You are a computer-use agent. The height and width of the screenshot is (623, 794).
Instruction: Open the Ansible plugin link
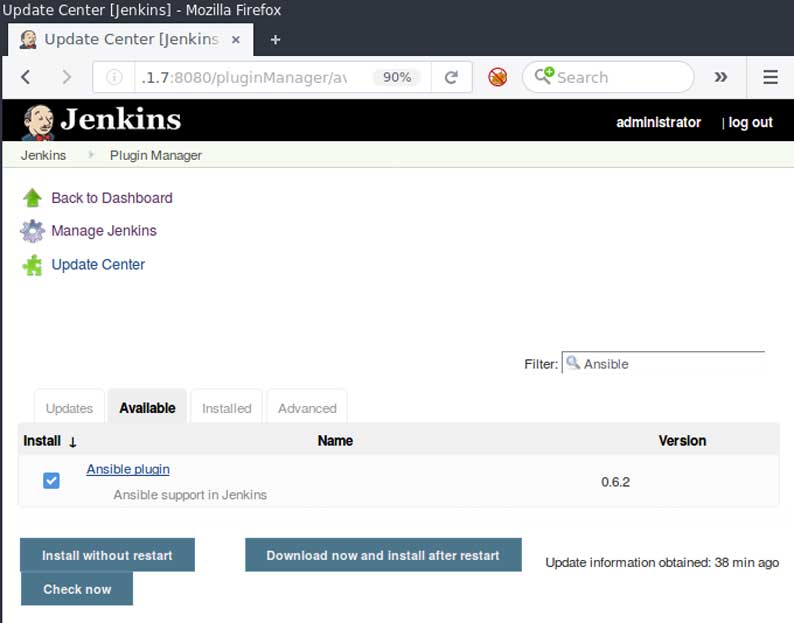coord(128,469)
